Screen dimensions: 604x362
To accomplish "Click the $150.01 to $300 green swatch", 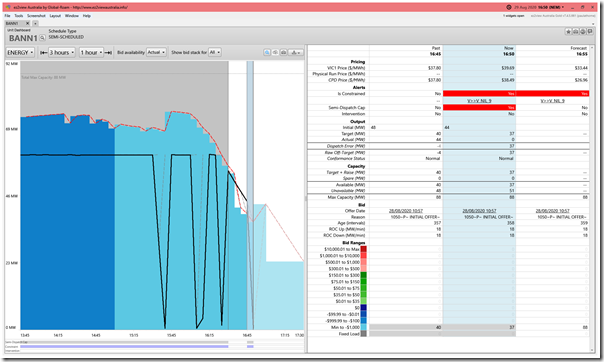I will click(x=363, y=275).
